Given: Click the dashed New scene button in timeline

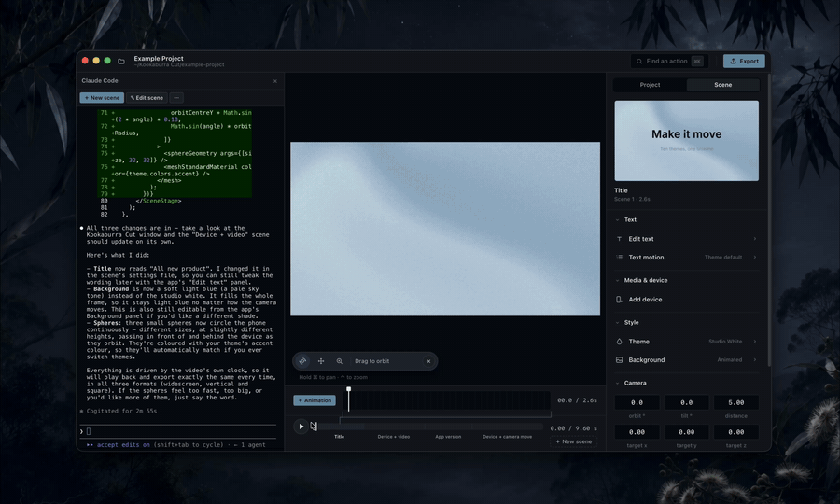Looking at the screenshot, I should [573, 441].
